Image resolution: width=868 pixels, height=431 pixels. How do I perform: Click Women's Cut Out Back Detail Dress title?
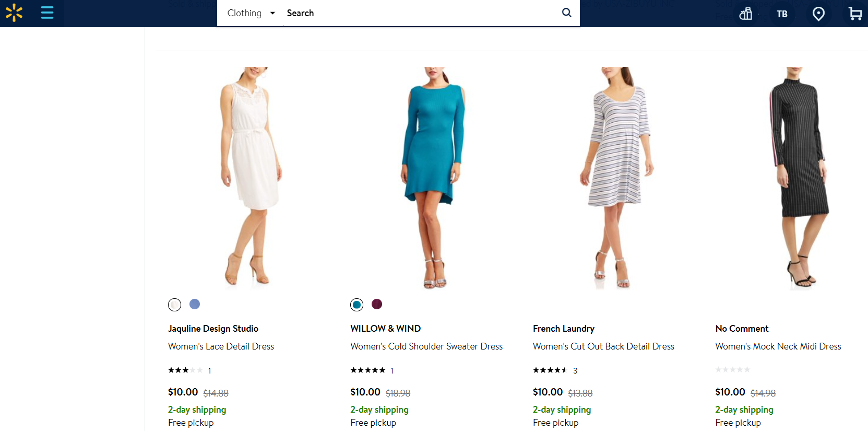pyautogui.click(x=603, y=346)
